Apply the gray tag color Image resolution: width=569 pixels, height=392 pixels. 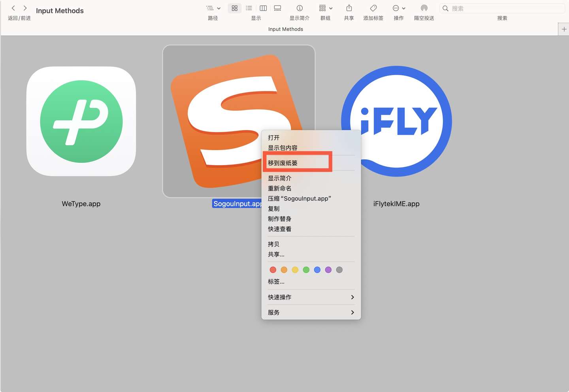[x=339, y=270]
